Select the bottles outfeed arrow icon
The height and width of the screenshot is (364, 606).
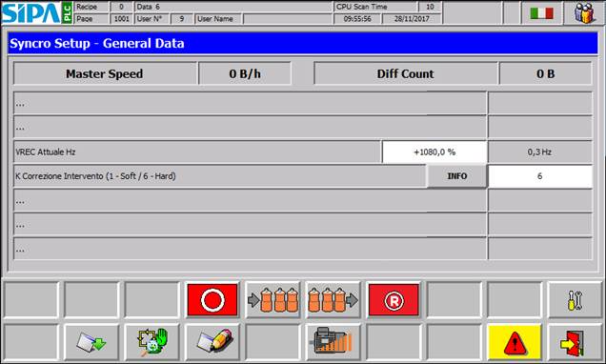333,300
